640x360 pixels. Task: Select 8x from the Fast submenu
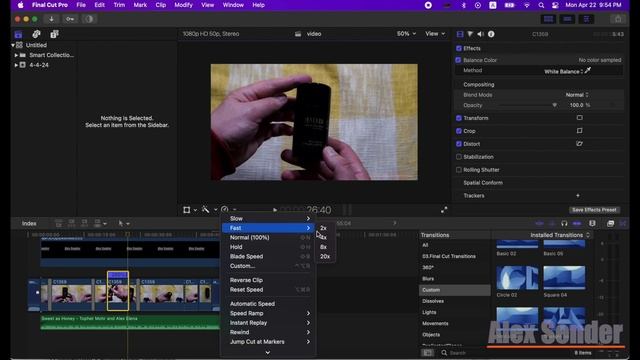pos(324,247)
